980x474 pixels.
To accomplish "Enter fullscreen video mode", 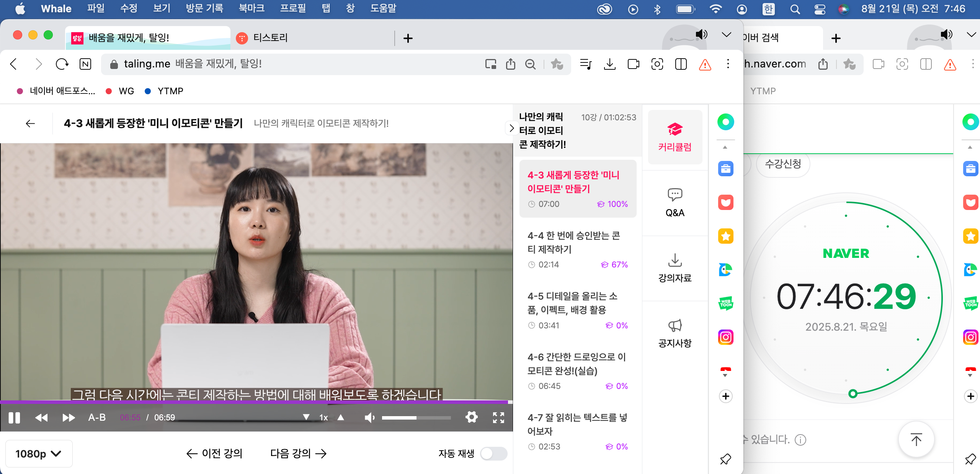I will click(x=498, y=418).
